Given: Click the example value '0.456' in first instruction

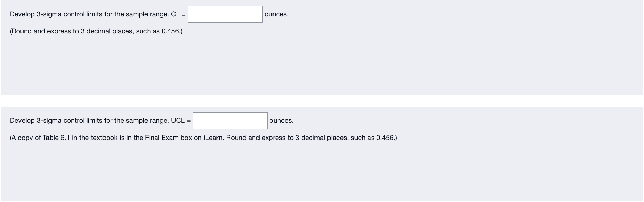Looking at the screenshot, I should tap(171, 31).
